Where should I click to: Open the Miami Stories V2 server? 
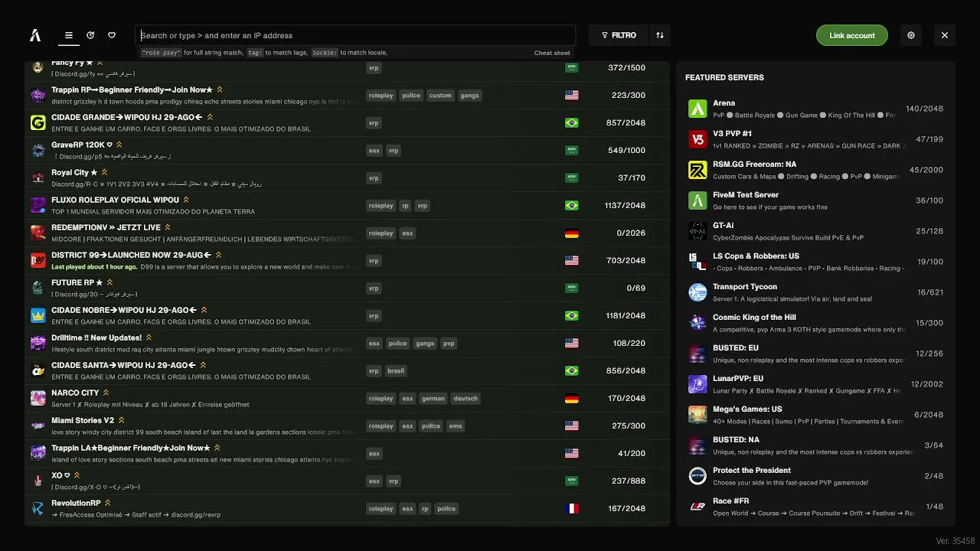348,425
